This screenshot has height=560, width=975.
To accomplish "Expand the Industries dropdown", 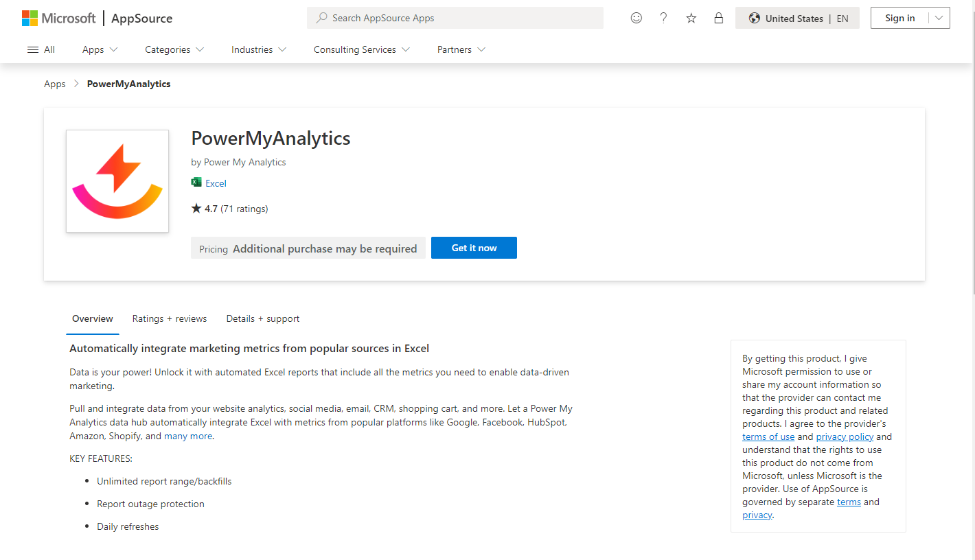I will [x=259, y=49].
